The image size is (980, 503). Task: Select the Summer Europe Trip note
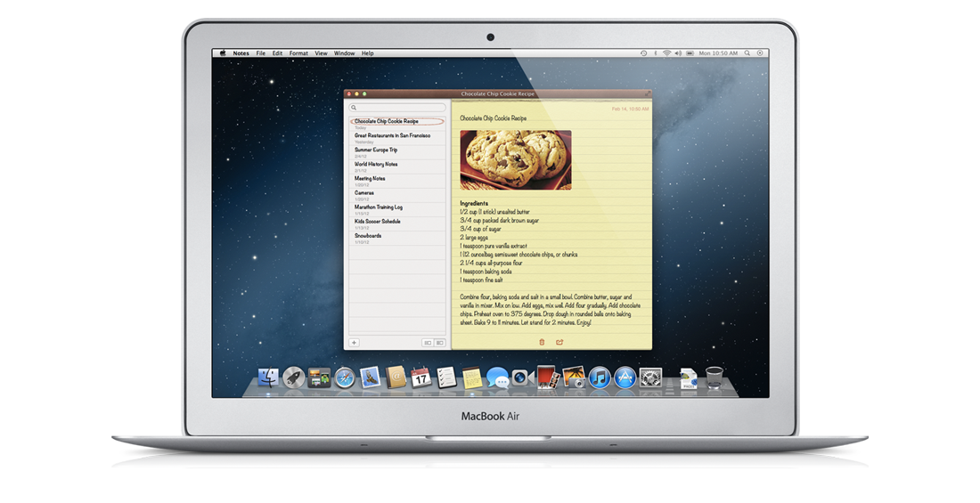376,150
